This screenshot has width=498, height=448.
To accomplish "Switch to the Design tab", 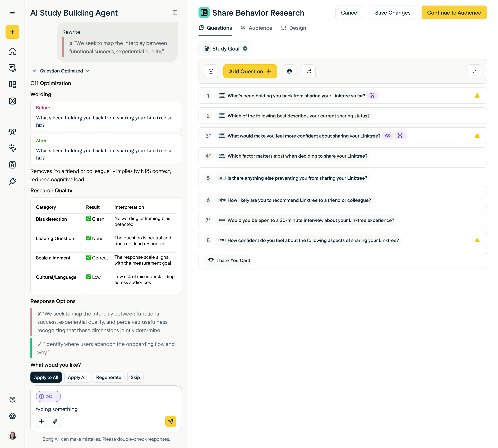I will click(294, 28).
